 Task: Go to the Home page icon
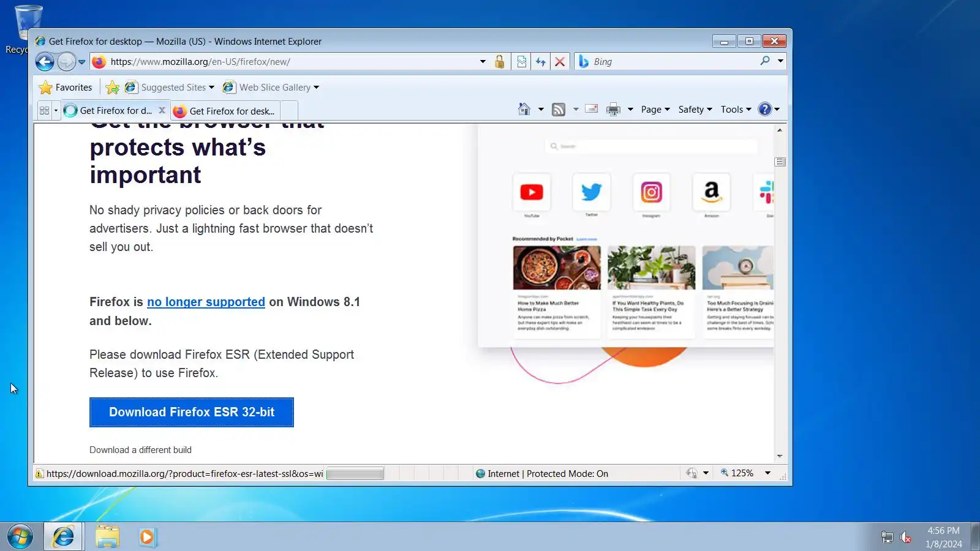[524, 110]
